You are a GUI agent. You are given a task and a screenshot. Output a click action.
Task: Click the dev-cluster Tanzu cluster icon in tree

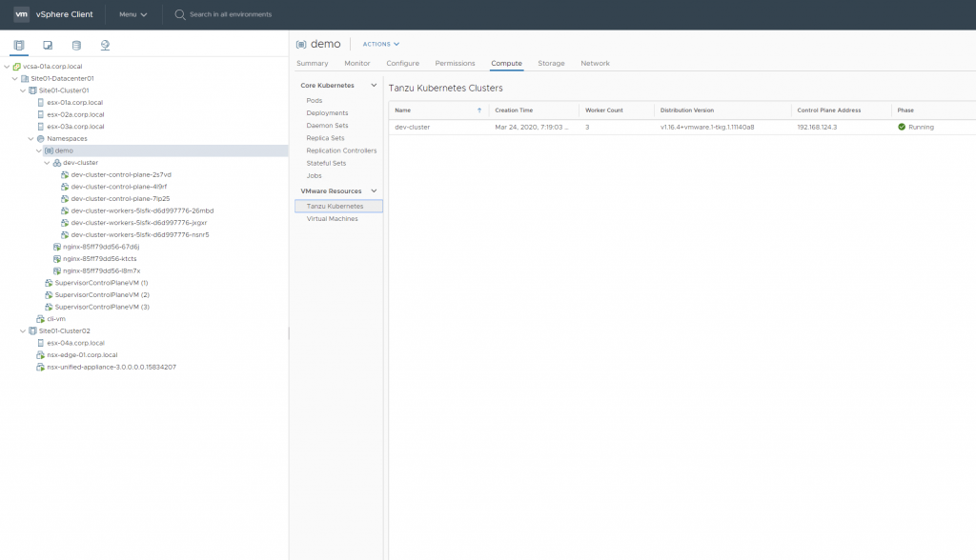56,163
